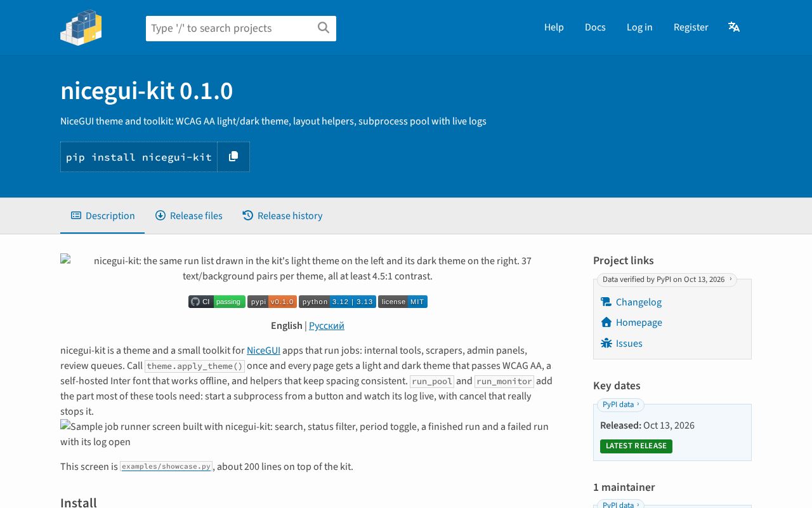Click the LATEST RELEASE badge
Image resolution: width=812 pixels, height=508 pixels.
636,446
